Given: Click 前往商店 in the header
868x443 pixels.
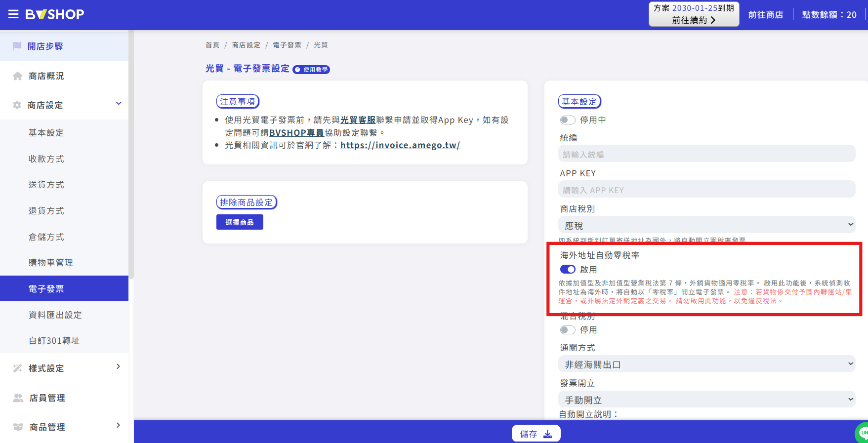Looking at the screenshot, I should click(765, 15).
